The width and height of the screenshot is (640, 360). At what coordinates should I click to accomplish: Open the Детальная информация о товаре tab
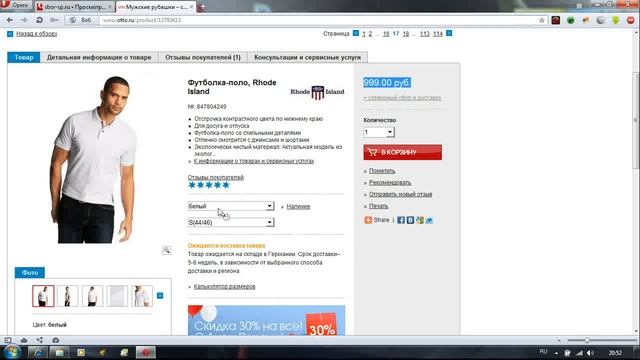[99, 58]
